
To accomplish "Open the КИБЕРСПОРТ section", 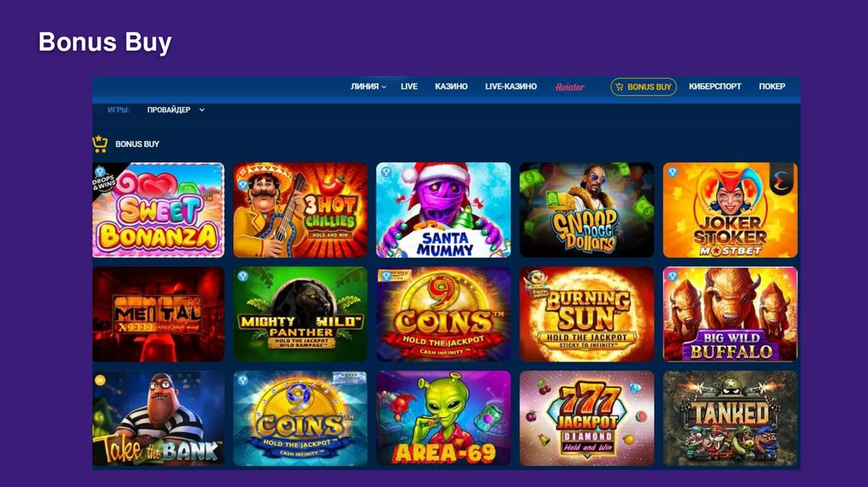I will point(715,87).
